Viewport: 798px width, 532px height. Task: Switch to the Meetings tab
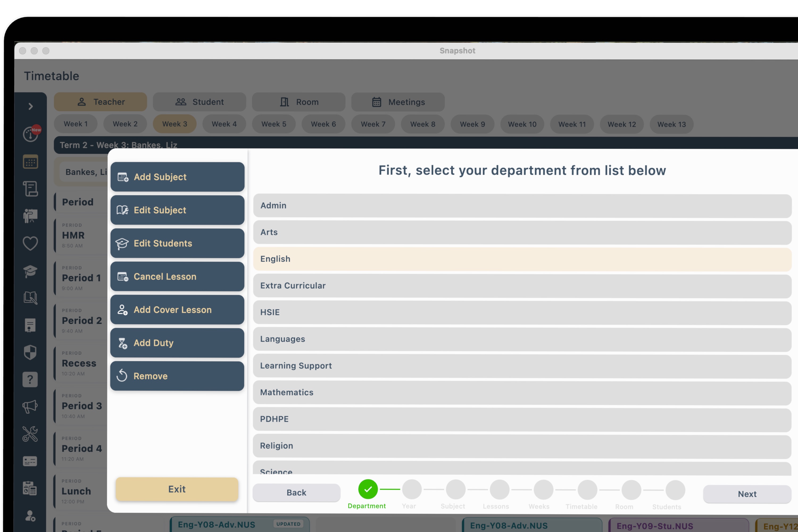tap(398, 102)
